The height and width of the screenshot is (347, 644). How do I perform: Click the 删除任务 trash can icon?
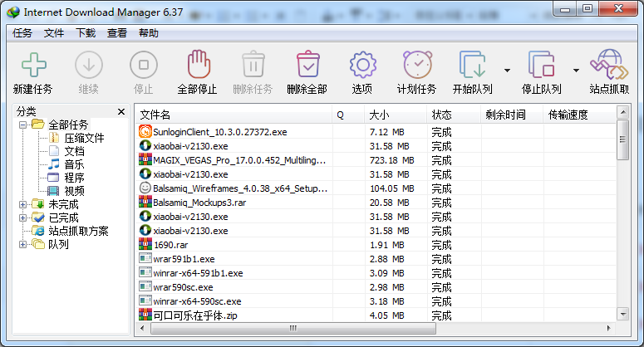tap(253, 64)
